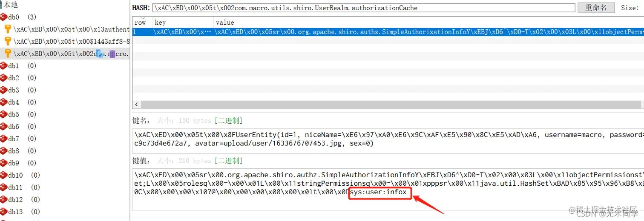Click the db0 database icon
The width and height of the screenshot is (644, 221).
click(x=4, y=17)
